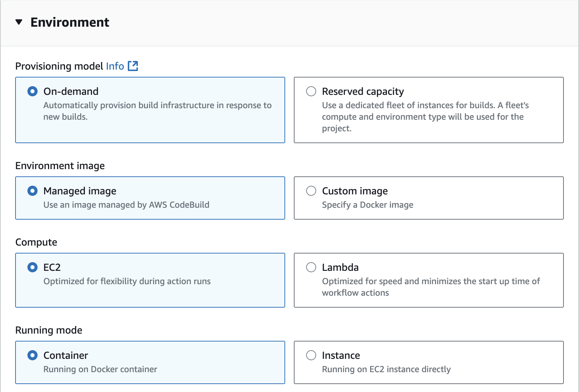Screen dimensions: 579x392
Task: Click the On-demand card description text
Action: pyautogui.click(x=157, y=111)
